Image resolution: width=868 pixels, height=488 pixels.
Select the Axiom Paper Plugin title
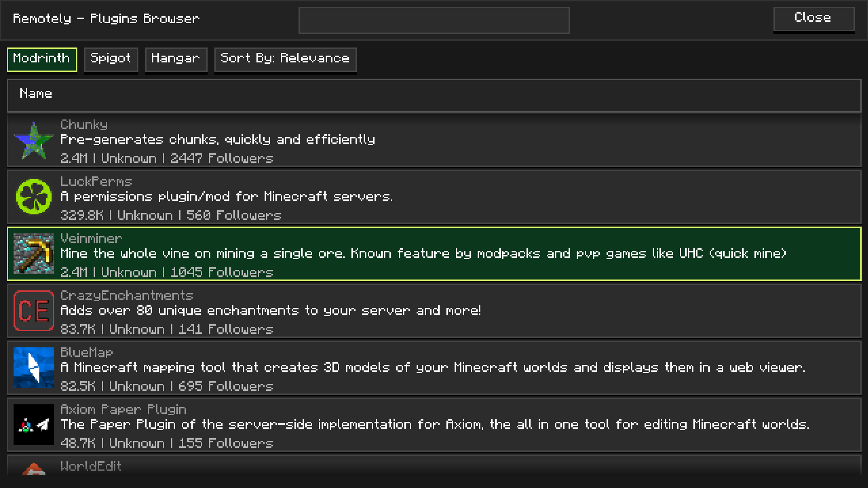[123, 409]
